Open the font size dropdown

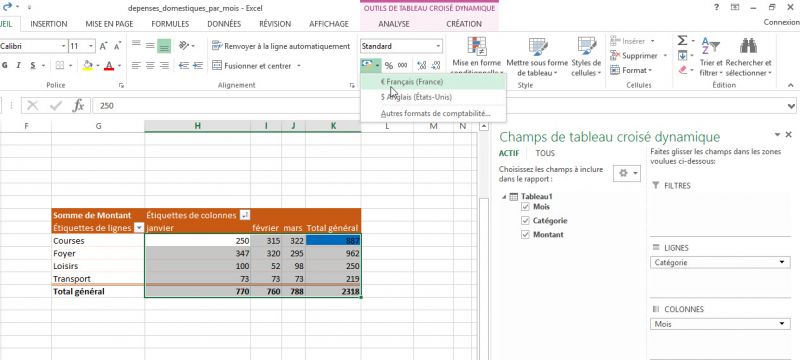pyautogui.click(x=91, y=46)
